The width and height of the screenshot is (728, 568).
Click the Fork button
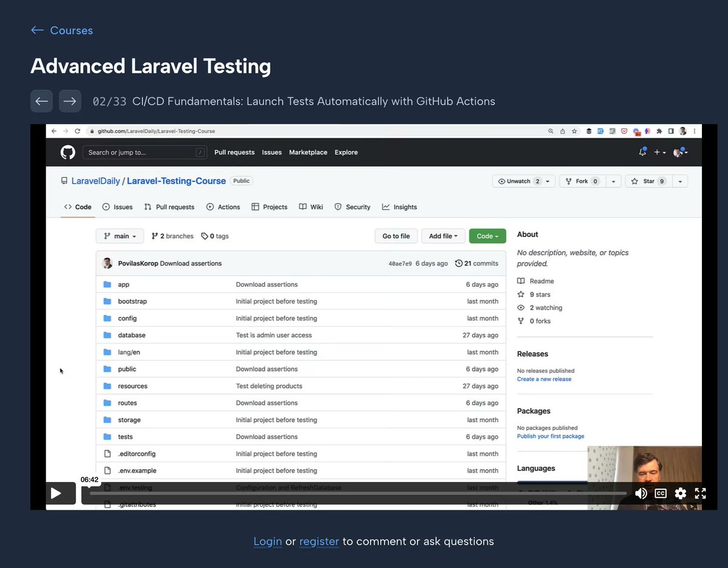pos(582,181)
